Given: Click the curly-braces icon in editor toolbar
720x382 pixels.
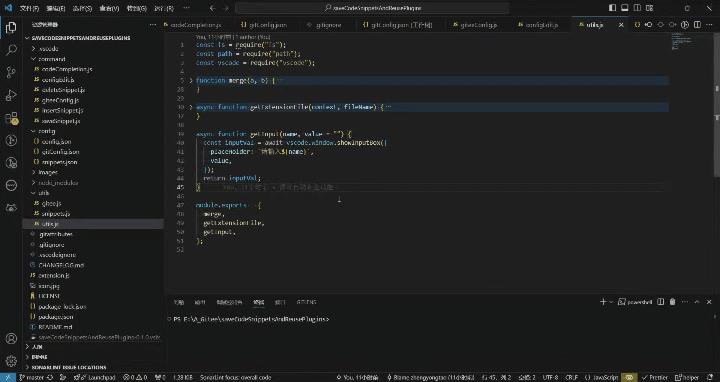Looking at the screenshot, I should point(637,25).
